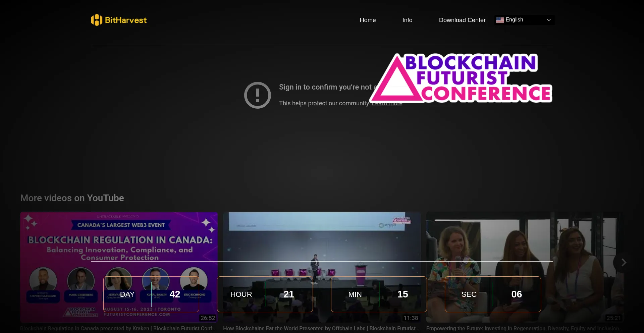Click the Sign in to confirm message

click(328, 87)
